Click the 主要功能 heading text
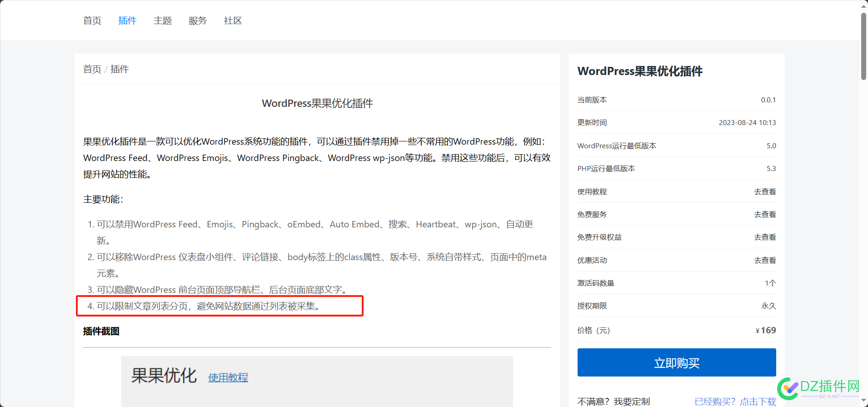868x407 pixels. tap(103, 199)
